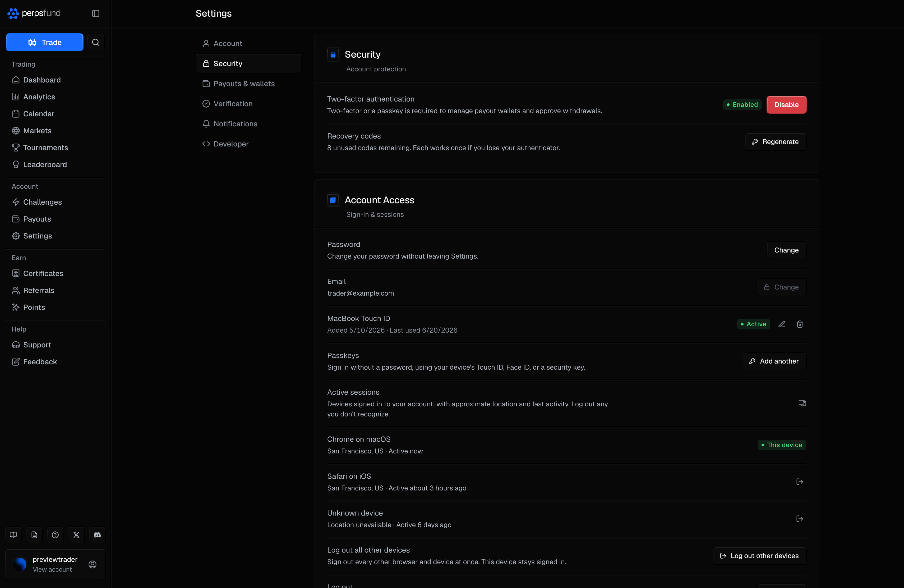Go to Calendar in the sidebar
904x588 pixels.
55,114
